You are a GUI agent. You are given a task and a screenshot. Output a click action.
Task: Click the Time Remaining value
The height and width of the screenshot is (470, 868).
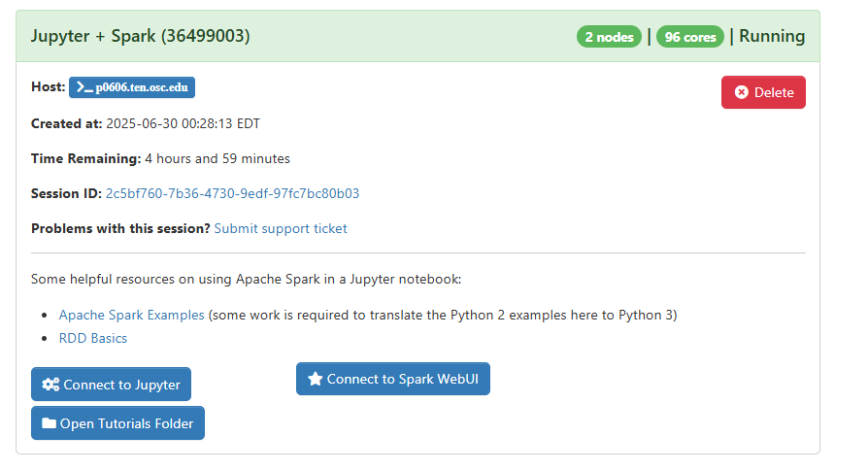217,158
